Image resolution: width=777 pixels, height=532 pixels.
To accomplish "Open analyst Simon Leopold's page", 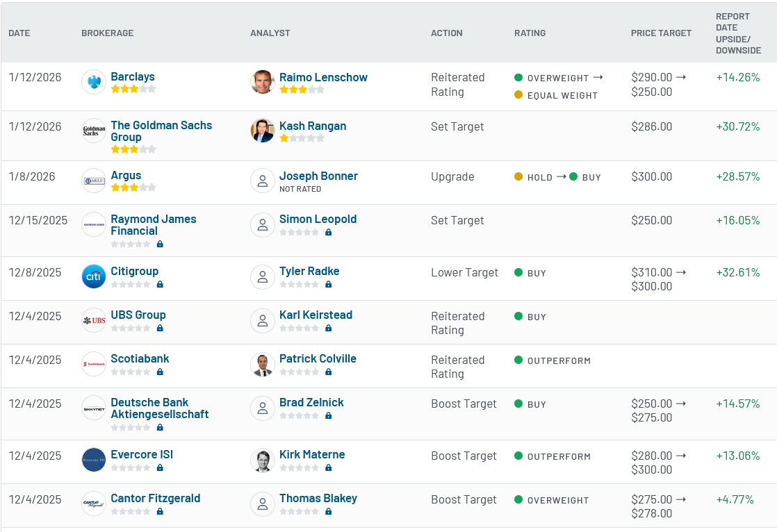I will [x=318, y=219].
